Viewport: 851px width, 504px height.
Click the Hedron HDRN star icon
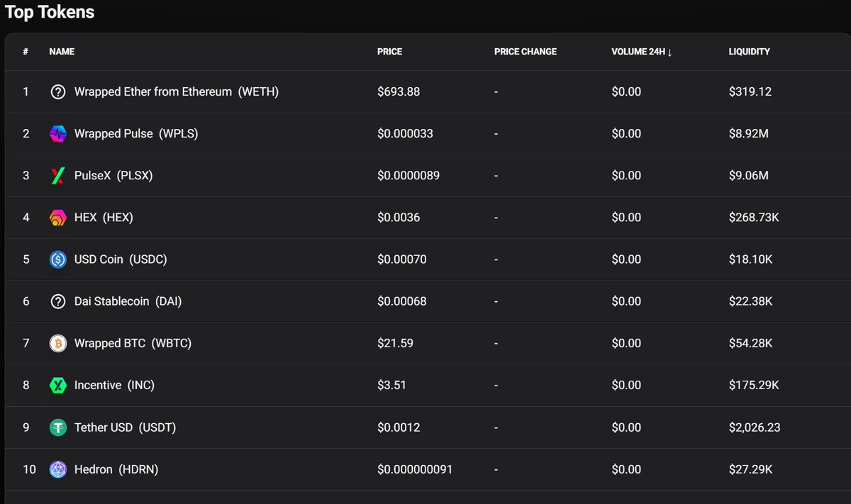click(57, 469)
